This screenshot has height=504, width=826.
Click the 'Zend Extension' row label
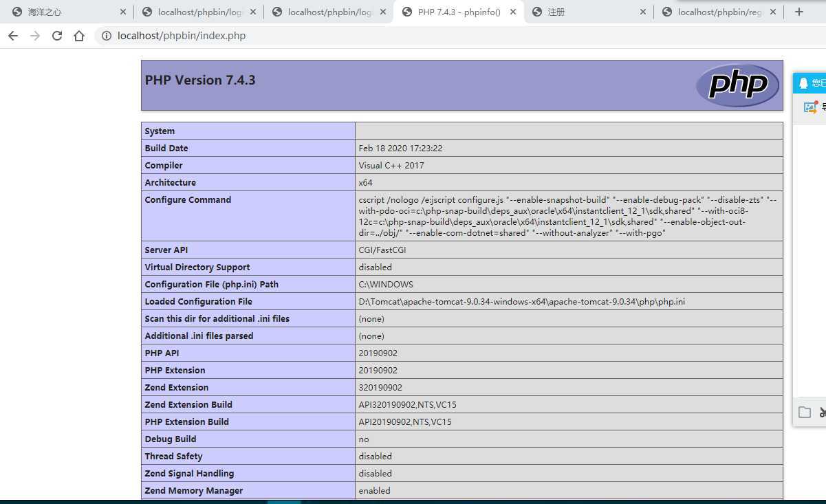[x=177, y=387]
